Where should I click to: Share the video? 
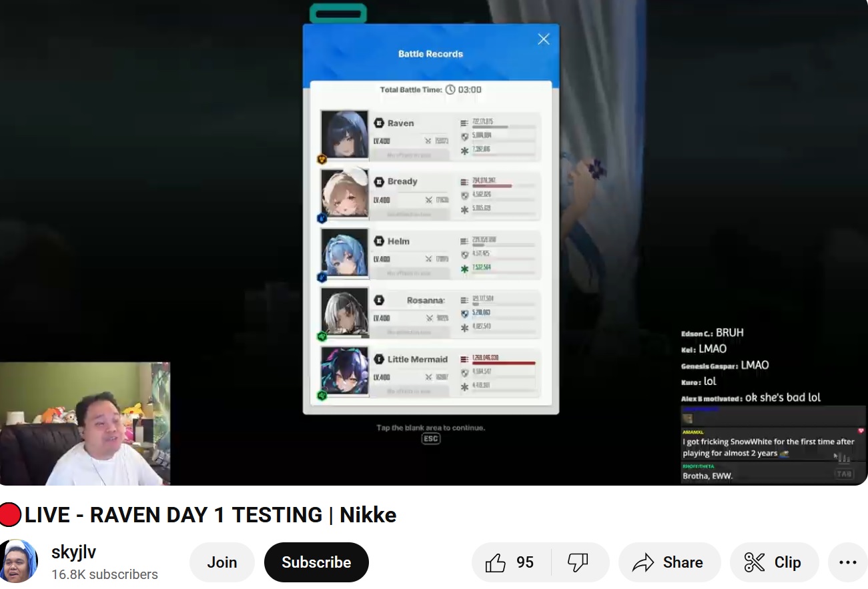[669, 562]
